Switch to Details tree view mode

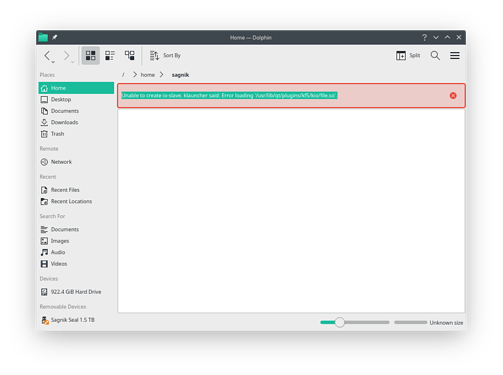(129, 55)
